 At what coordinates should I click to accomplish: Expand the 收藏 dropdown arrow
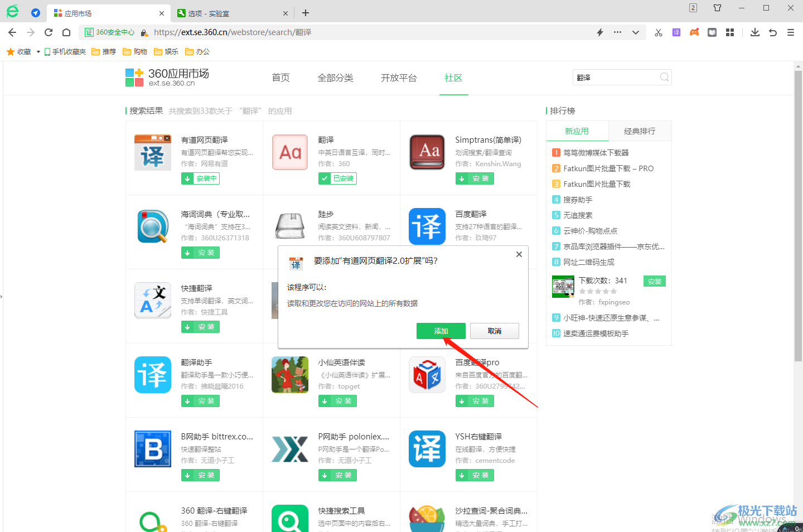coord(38,52)
